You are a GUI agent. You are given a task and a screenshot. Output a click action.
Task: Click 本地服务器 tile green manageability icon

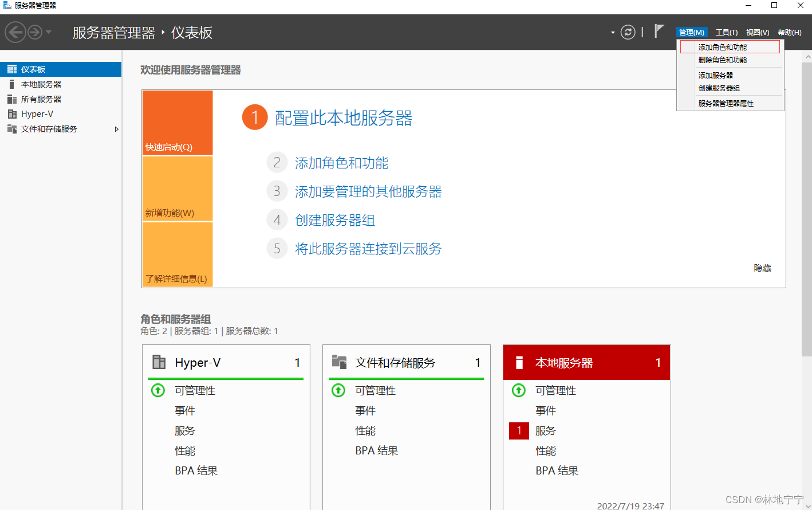point(519,390)
